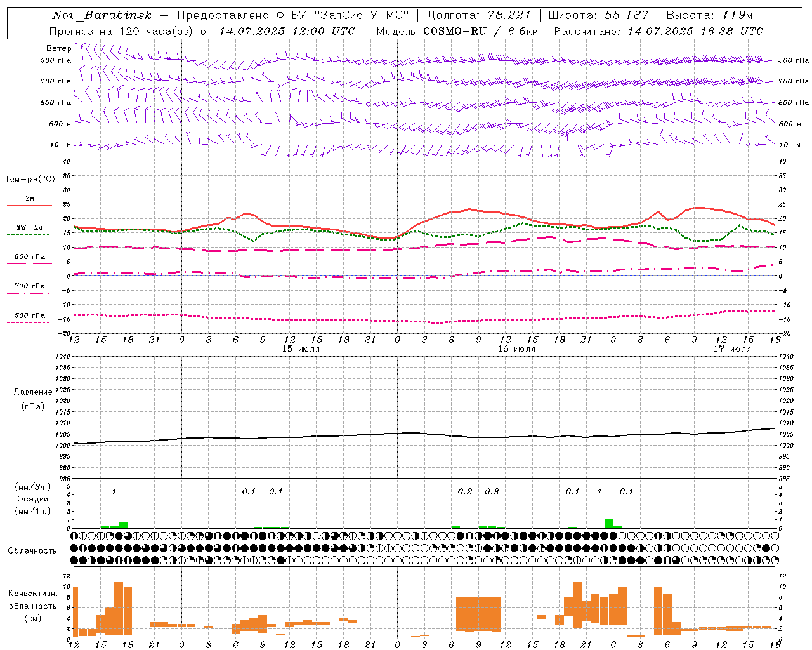Select the Долгота: 78.221 header field
This screenshot has height=650, width=812.
(479, 15)
